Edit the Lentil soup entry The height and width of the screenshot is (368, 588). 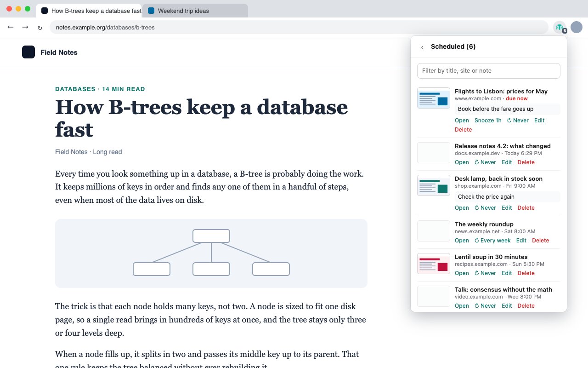[x=507, y=273]
